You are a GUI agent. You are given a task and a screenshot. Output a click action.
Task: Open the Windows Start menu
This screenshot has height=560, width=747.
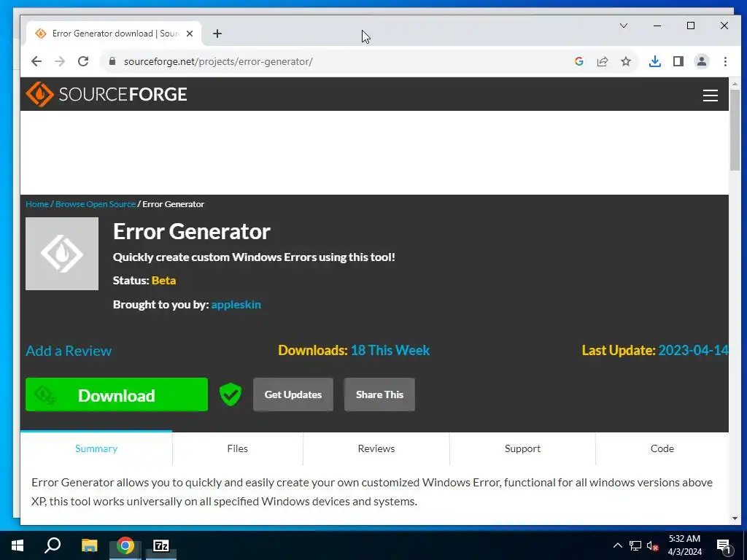18,545
